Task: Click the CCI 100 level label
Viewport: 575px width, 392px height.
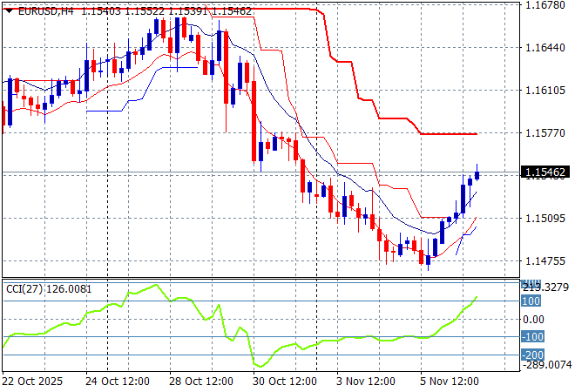Action: (x=532, y=301)
